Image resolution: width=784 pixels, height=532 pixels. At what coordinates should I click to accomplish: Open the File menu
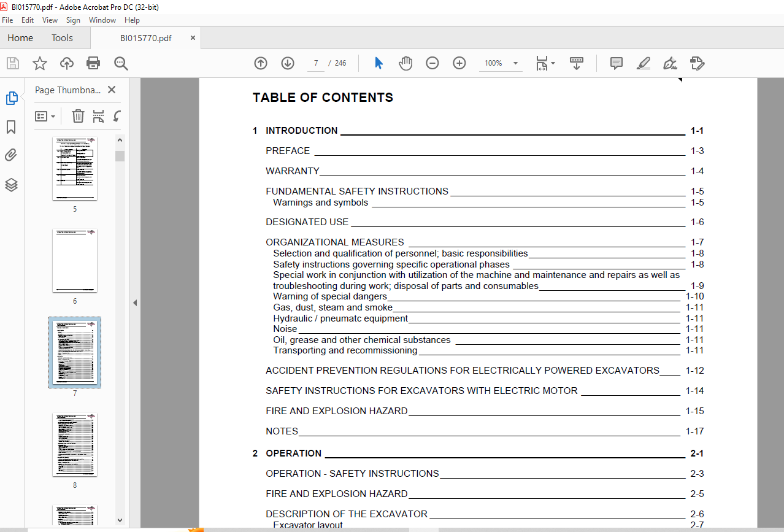7,20
